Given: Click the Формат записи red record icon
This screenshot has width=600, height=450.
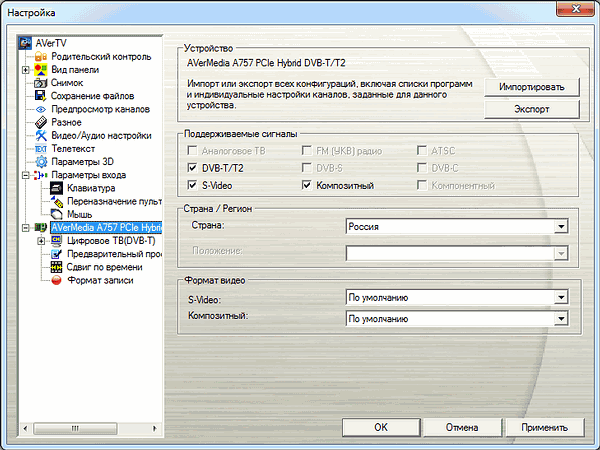Looking at the screenshot, I should (x=57, y=280).
